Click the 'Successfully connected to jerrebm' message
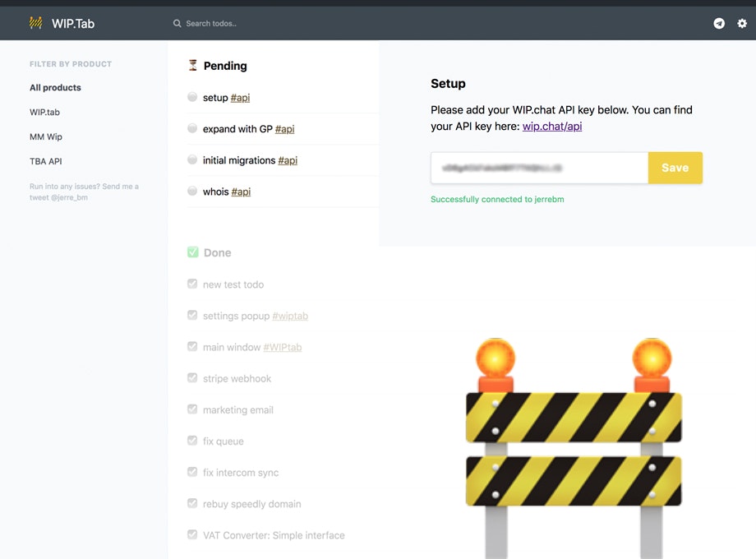756x559 pixels. click(497, 199)
